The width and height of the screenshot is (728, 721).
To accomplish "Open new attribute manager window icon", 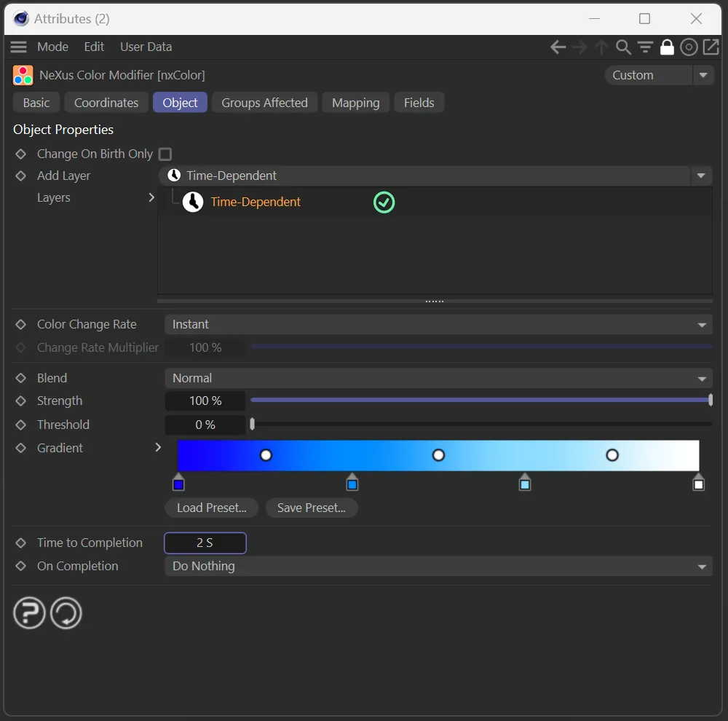I will pyautogui.click(x=710, y=47).
